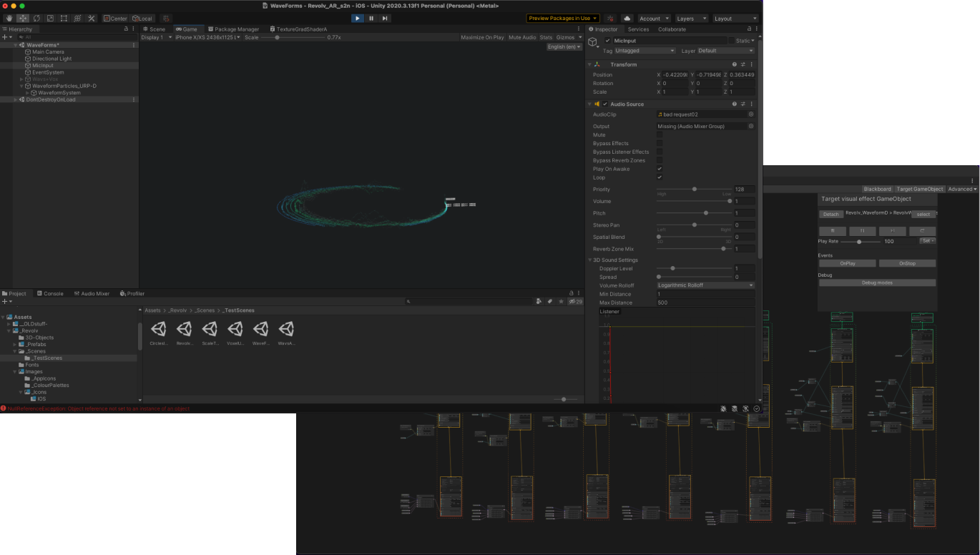Collapse the Transform component foldout
The height and width of the screenshot is (555, 980).
tap(589, 64)
